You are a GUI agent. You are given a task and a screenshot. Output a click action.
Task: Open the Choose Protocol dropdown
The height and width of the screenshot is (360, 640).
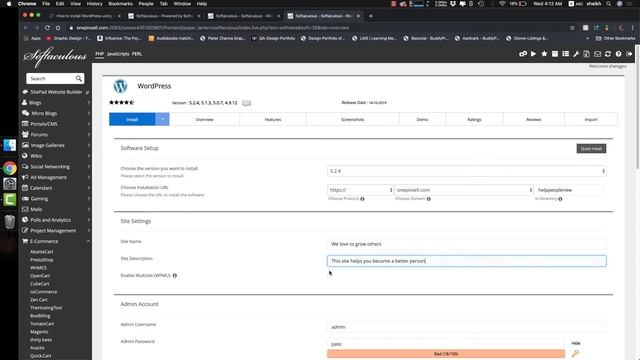pos(360,190)
